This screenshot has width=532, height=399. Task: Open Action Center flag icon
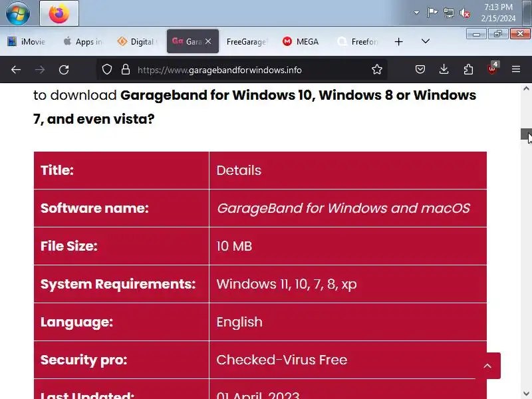point(432,13)
